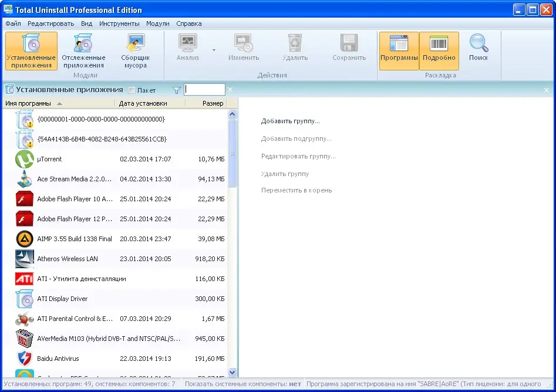
Task: Open the Вид menu
Action: pyautogui.click(x=86, y=23)
